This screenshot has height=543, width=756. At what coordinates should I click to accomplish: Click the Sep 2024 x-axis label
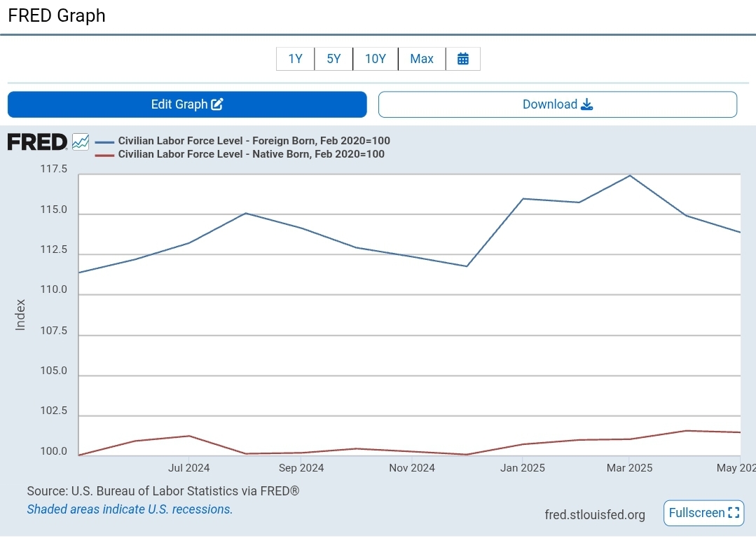[x=301, y=468]
